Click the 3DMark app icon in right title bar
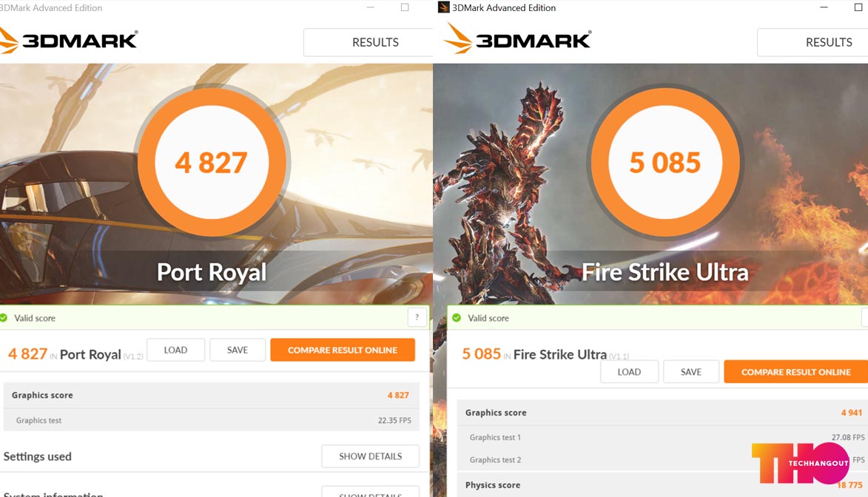The height and width of the screenshot is (497, 868). click(443, 7)
